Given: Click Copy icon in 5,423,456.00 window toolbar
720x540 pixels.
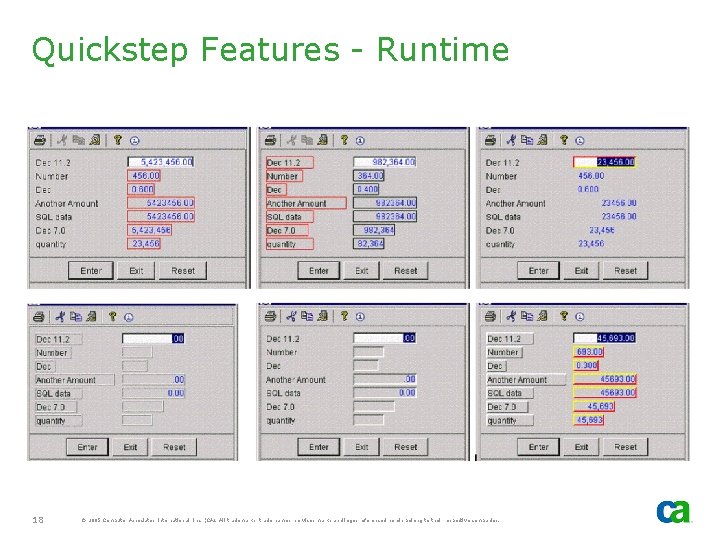Looking at the screenshot, I should pos(79,140).
